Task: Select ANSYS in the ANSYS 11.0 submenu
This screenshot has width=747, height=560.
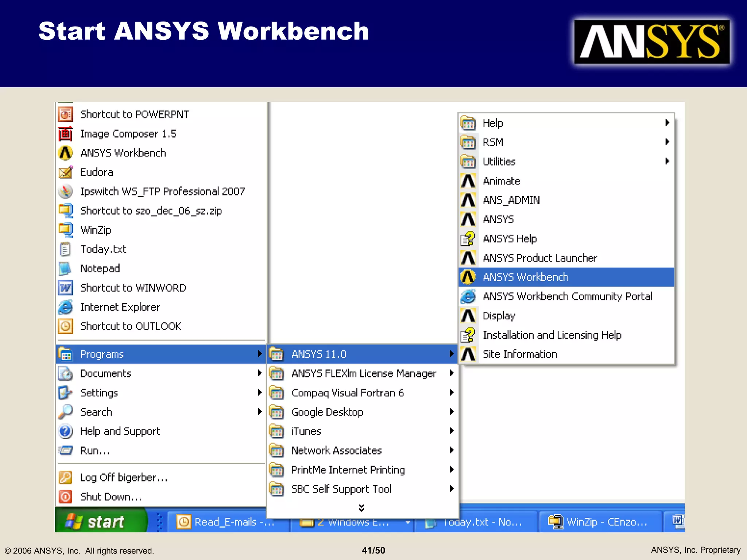Action: coord(566,219)
